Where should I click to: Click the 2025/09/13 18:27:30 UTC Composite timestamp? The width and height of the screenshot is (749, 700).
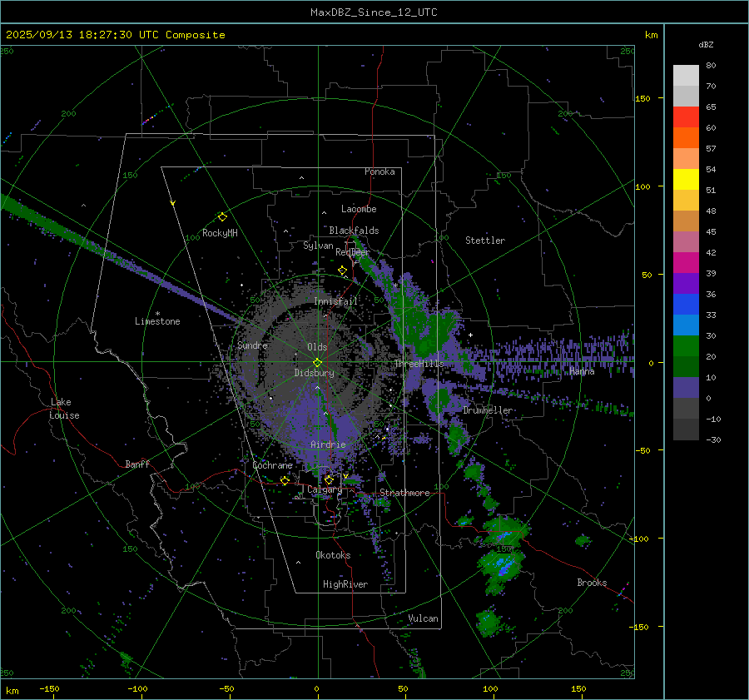115,35
